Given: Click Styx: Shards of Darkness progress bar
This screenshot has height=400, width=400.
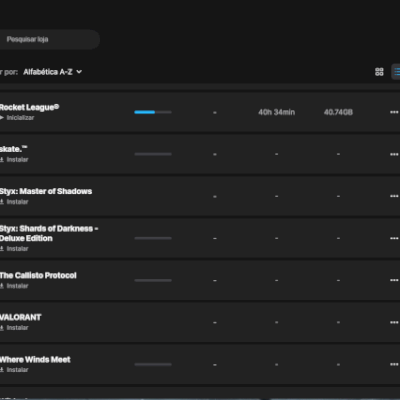Looking at the screenshot, I should point(153,238).
